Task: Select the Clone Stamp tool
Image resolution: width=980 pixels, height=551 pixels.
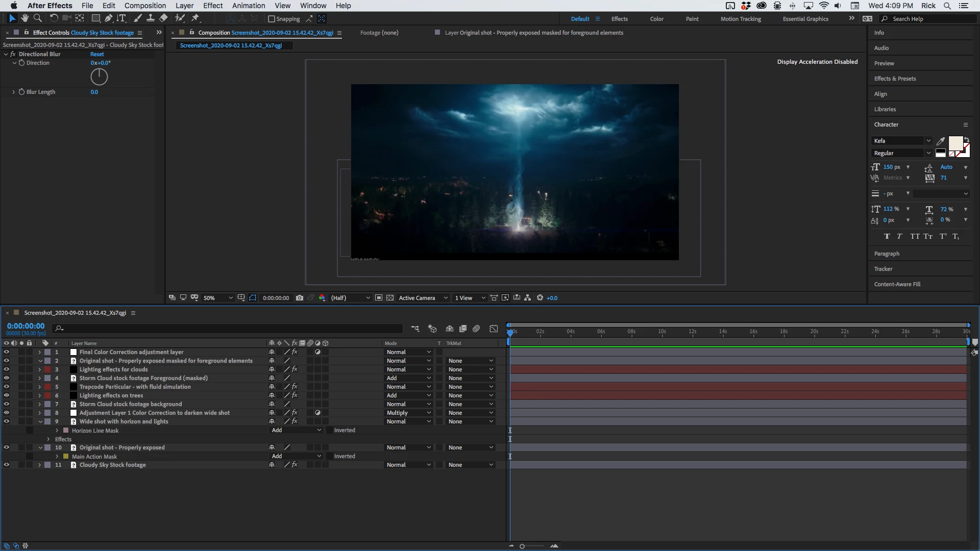Action: click(151, 18)
